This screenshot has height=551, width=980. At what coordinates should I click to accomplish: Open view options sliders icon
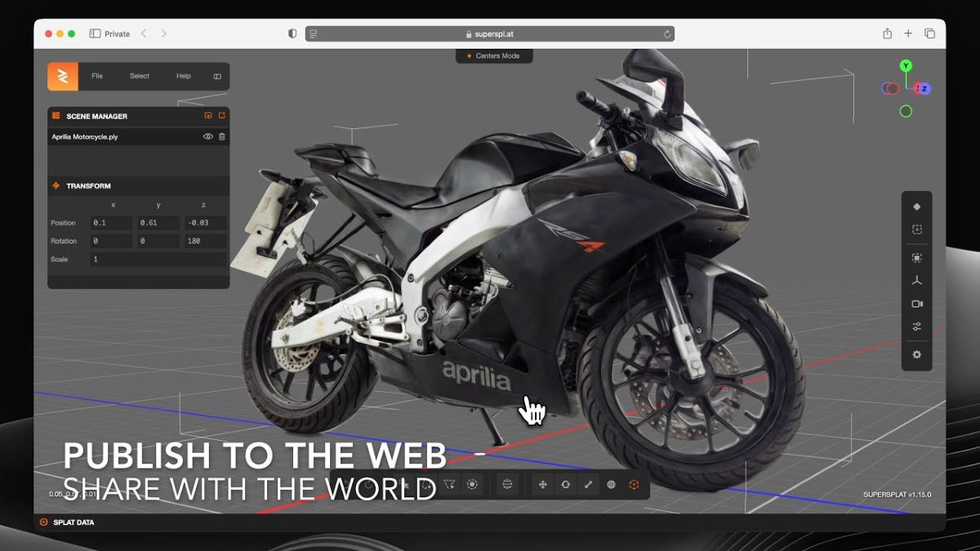916,327
